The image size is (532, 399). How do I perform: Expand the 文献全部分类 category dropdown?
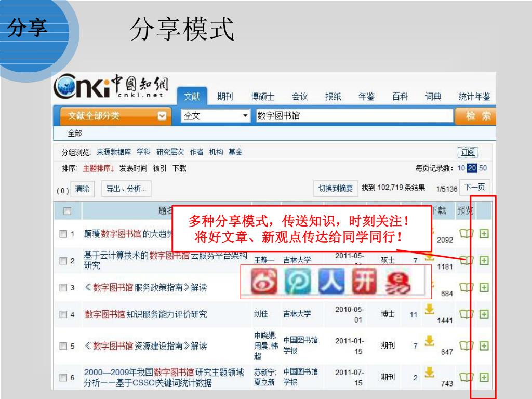click(x=116, y=116)
